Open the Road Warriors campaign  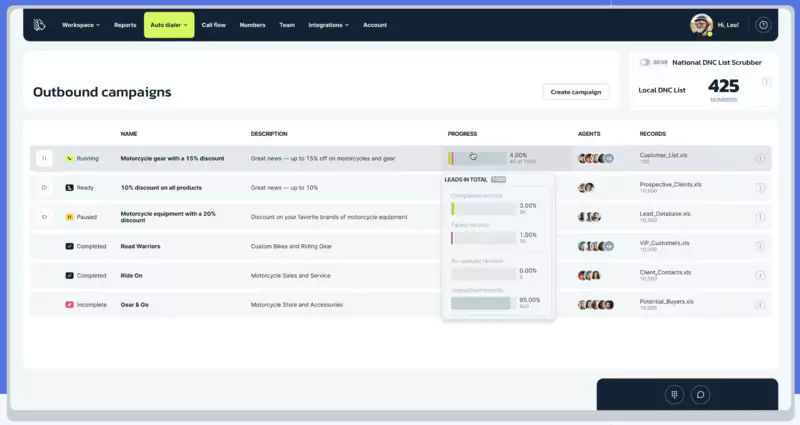140,246
